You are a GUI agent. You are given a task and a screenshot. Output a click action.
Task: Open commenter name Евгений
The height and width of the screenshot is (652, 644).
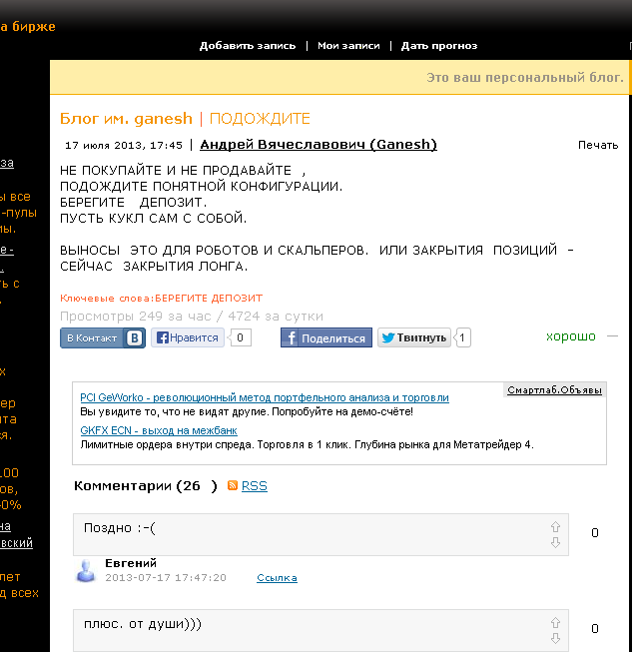131,563
